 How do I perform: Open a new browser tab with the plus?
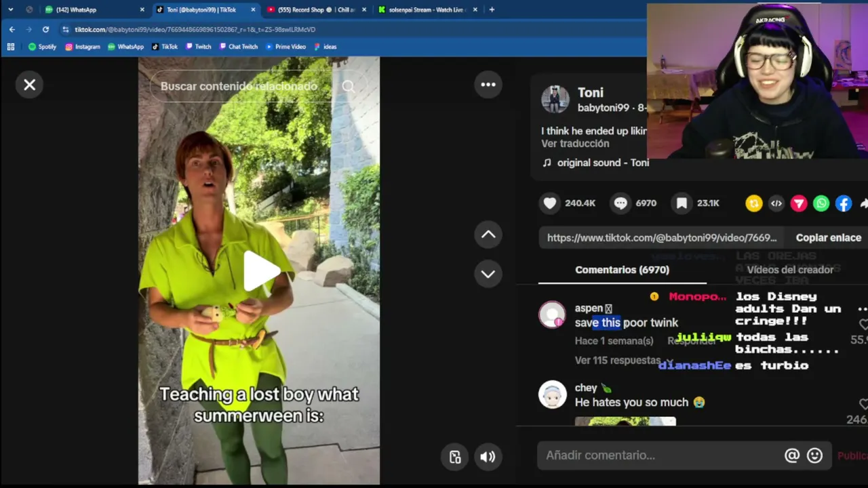(x=492, y=9)
